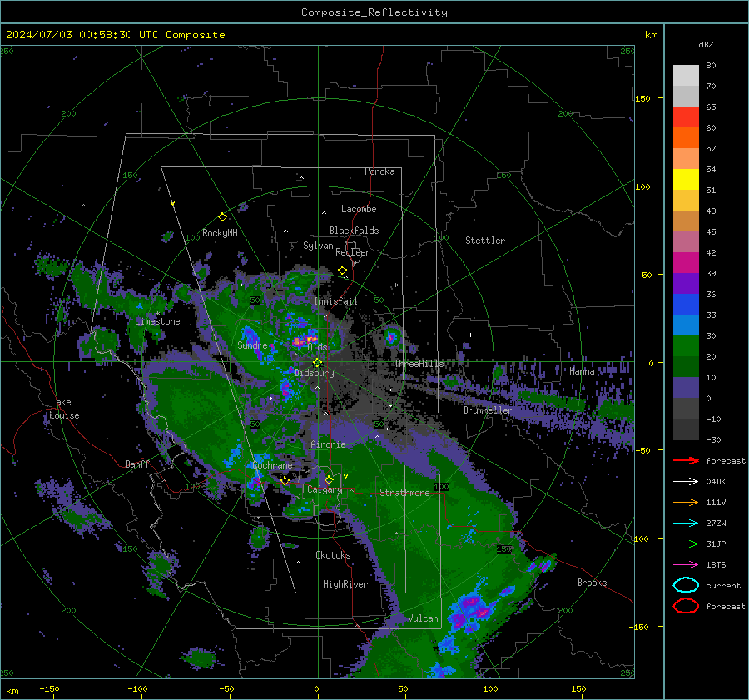The image size is (749, 700).
Task: Click the Airdrie city label
Action: pos(328,444)
